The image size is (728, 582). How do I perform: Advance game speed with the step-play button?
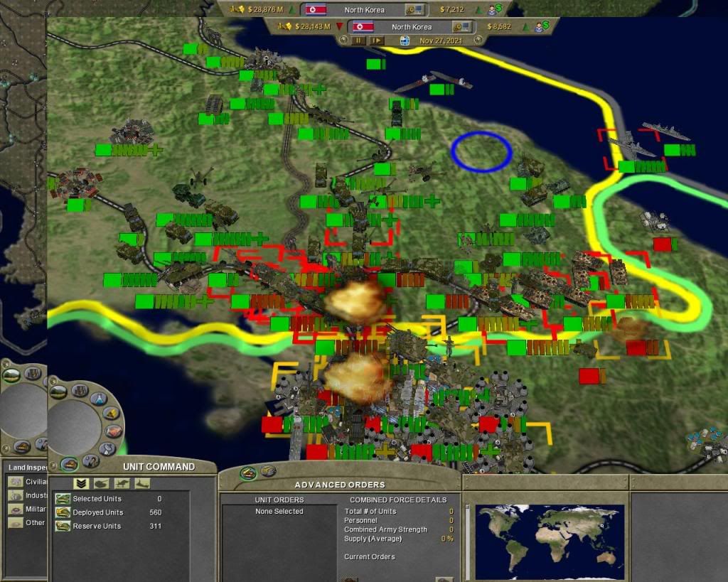point(377,41)
